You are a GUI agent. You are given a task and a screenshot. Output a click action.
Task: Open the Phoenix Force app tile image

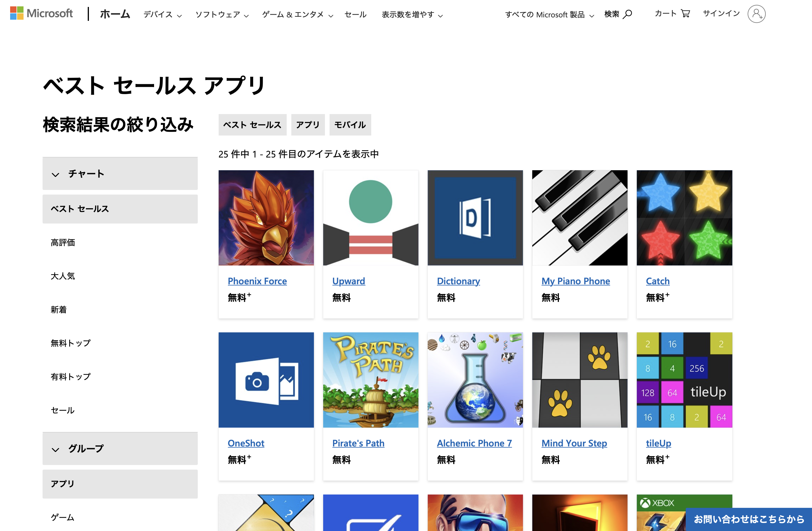266,218
